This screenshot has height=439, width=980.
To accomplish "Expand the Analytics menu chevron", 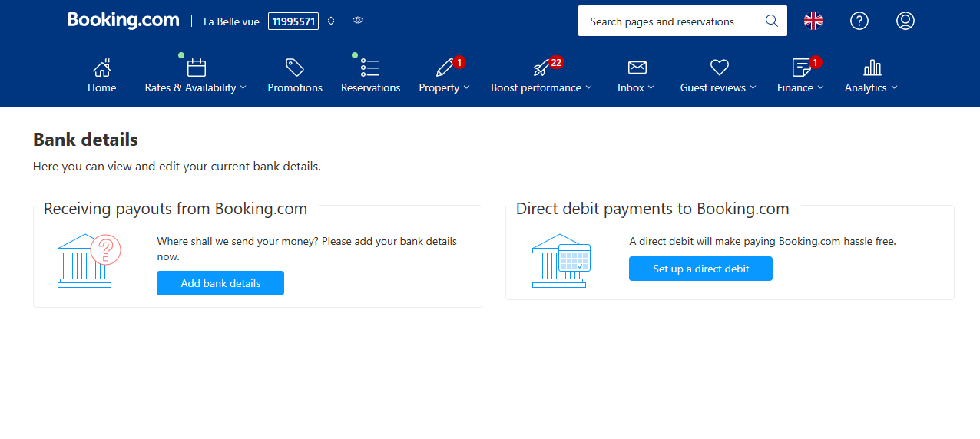I will point(895,87).
